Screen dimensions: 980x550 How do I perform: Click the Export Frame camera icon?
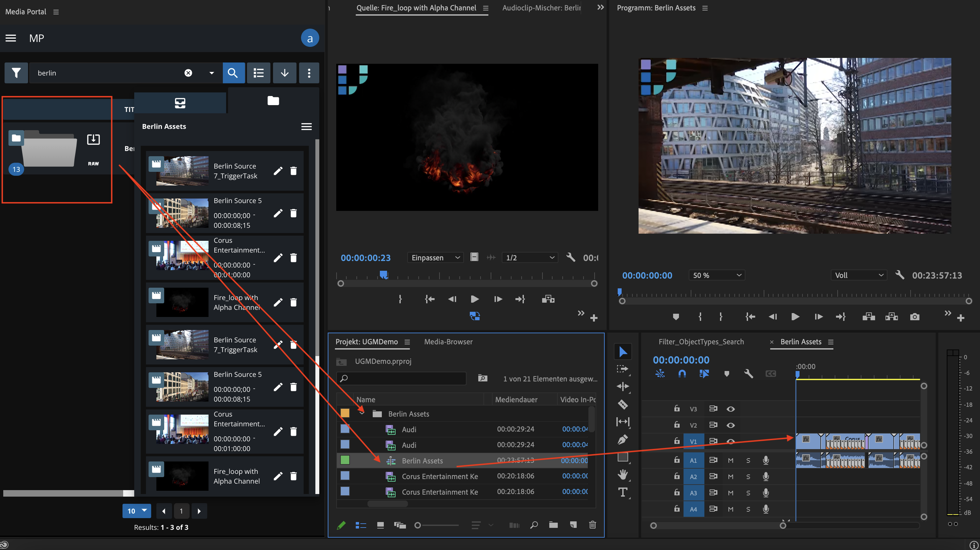915,317
